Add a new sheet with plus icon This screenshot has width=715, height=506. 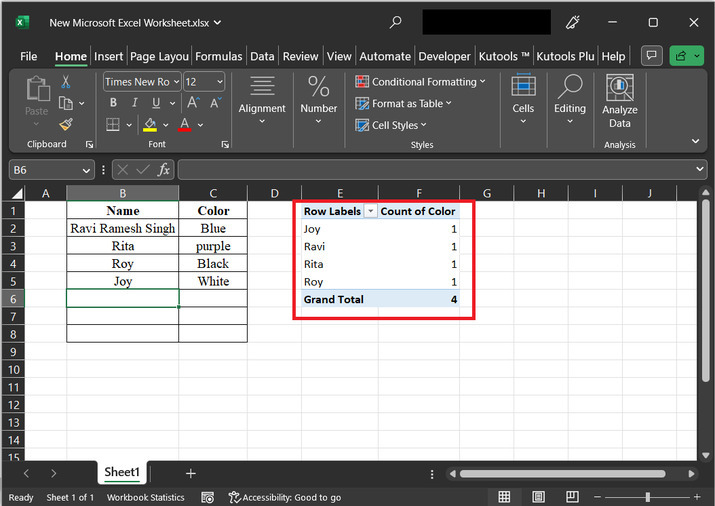coord(190,473)
